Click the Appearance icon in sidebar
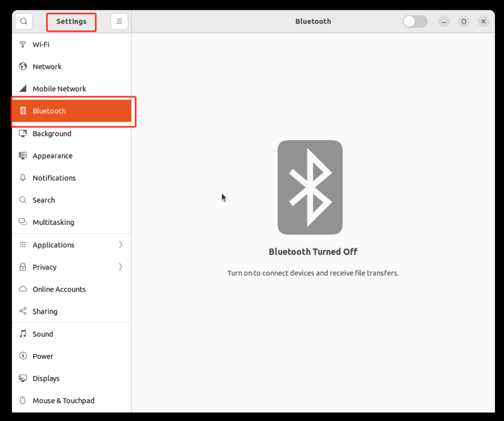Image resolution: width=504 pixels, height=421 pixels. [23, 156]
